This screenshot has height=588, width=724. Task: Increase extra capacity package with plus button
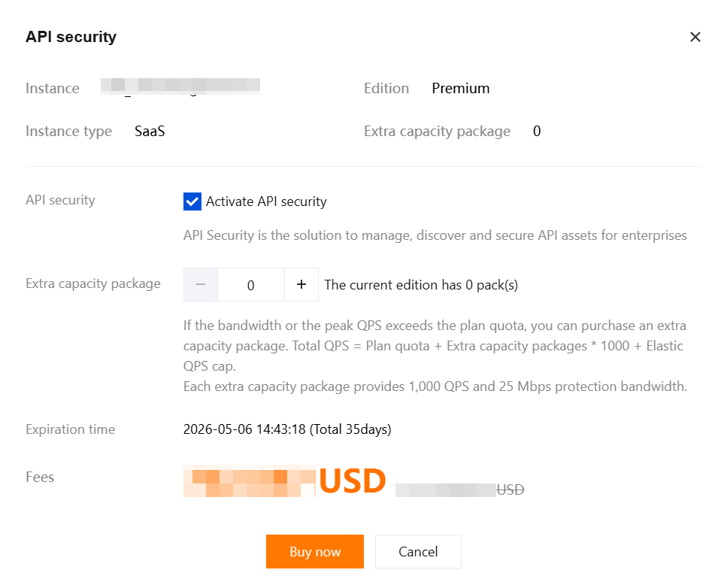pos(301,285)
